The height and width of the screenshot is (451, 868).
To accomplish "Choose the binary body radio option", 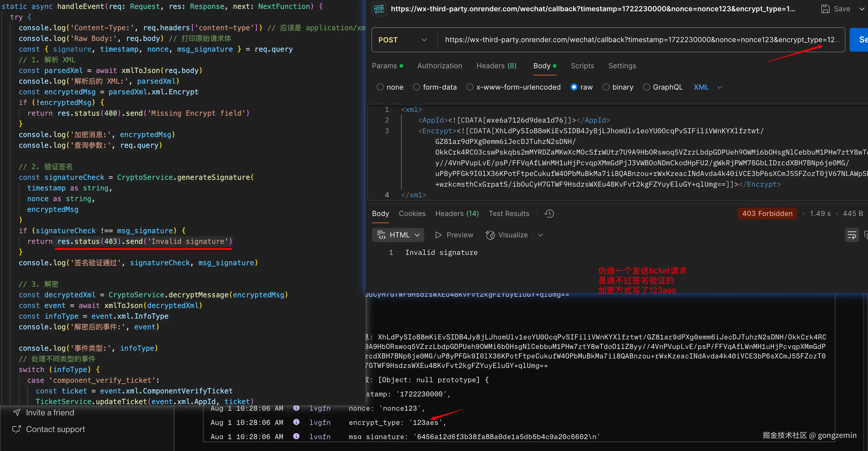I will [x=606, y=87].
